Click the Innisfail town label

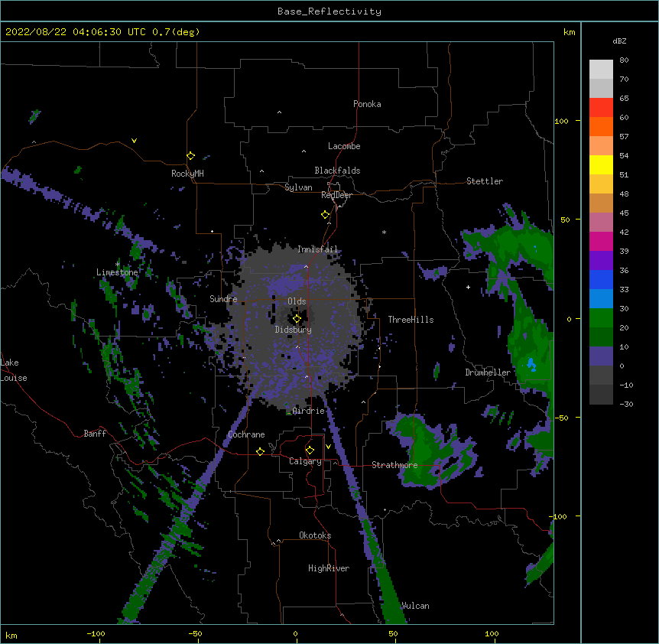318,249
